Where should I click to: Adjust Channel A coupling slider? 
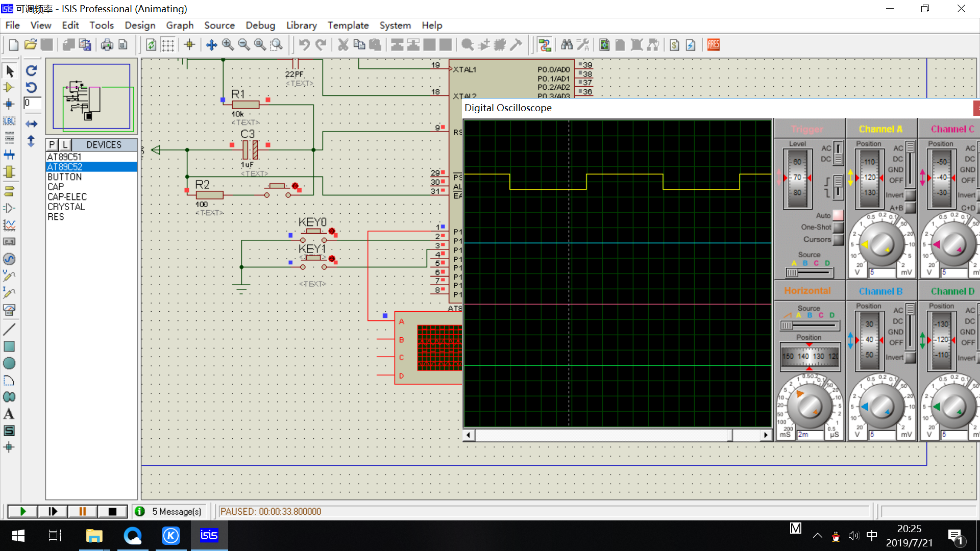(910, 164)
